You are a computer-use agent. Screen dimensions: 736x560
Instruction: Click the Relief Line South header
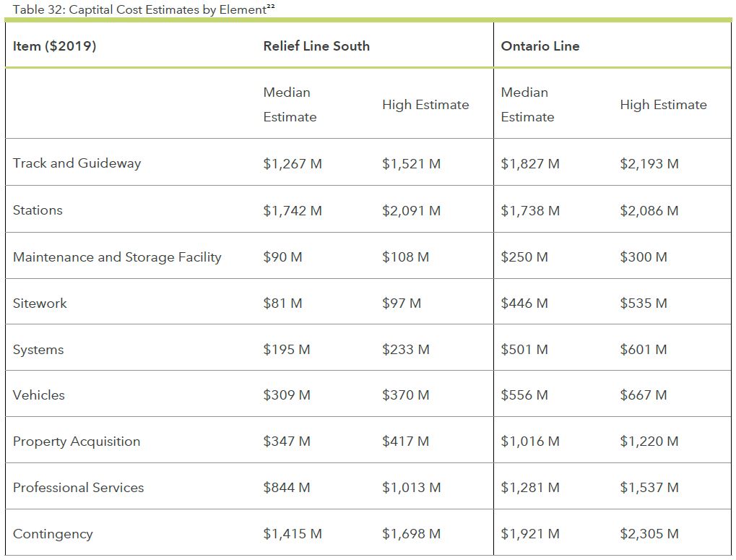tap(316, 46)
